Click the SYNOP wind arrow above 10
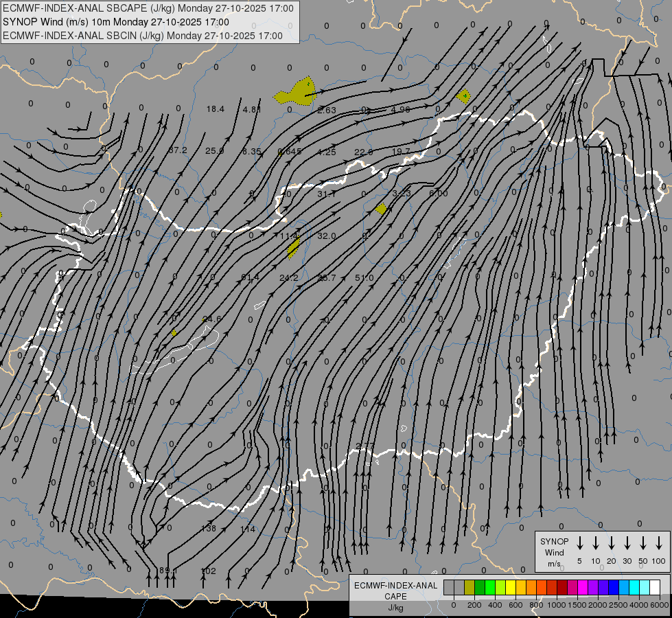672x618 pixels. (595, 543)
